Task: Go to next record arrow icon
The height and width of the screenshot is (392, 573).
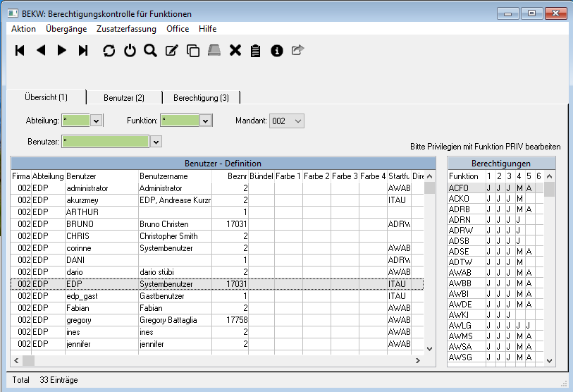Action: point(62,50)
